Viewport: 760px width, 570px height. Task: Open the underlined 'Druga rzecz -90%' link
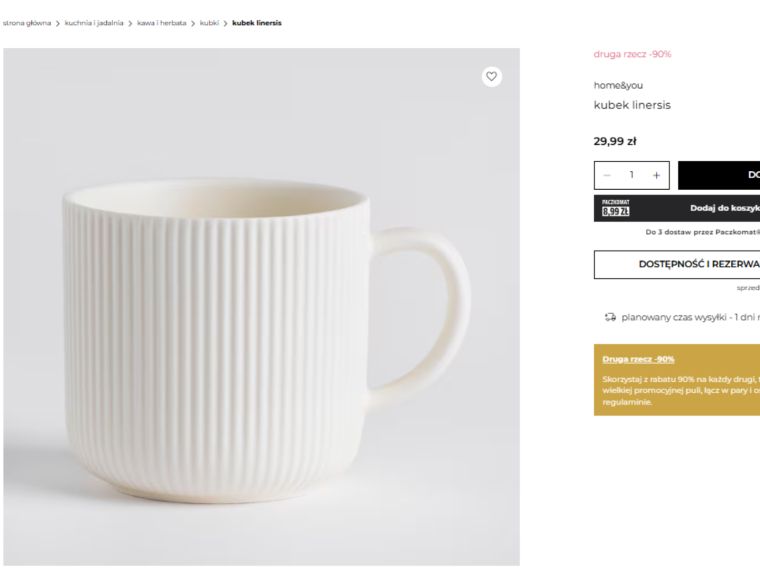pyautogui.click(x=638, y=359)
